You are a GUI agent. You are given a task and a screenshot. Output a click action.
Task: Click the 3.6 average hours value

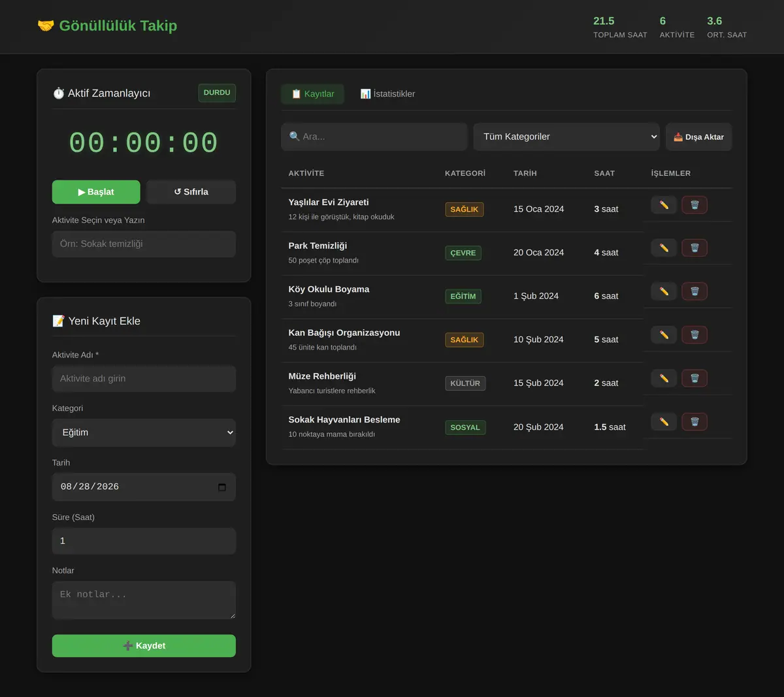[715, 21]
